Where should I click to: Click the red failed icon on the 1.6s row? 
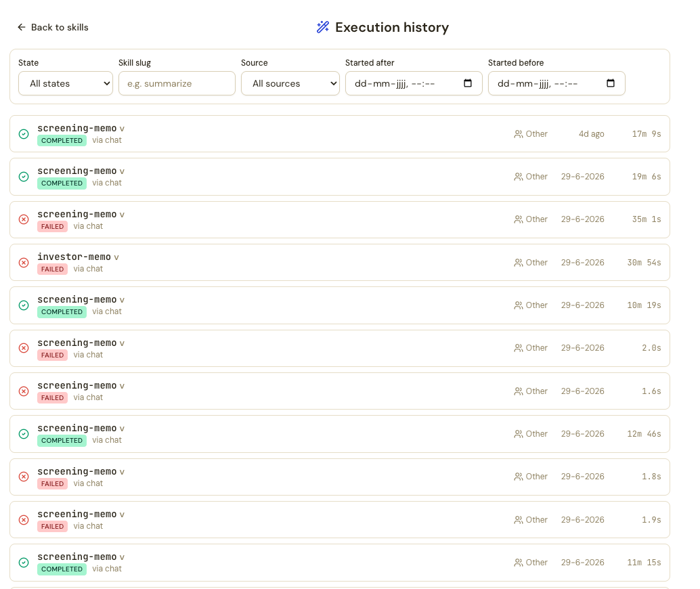(24, 391)
